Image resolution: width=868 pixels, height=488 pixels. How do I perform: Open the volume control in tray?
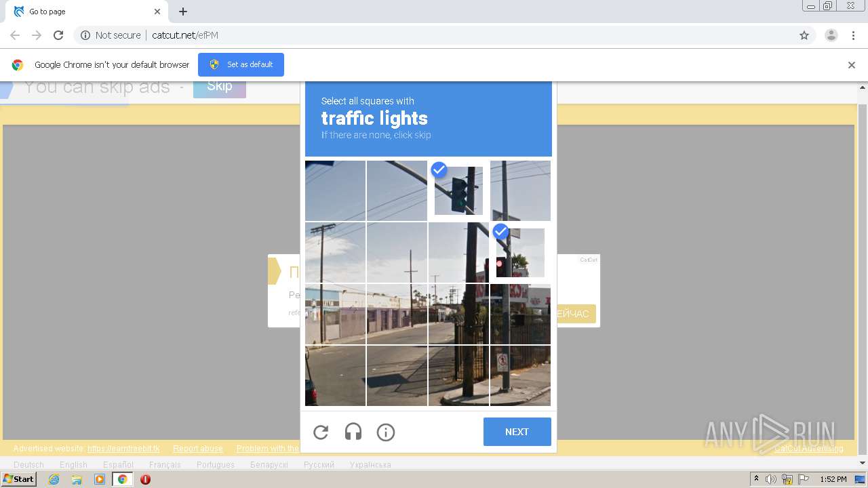click(771, 479)
